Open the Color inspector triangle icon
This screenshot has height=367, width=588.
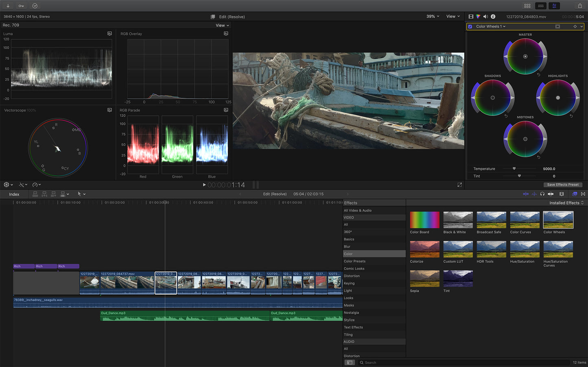tap(478, 17)
